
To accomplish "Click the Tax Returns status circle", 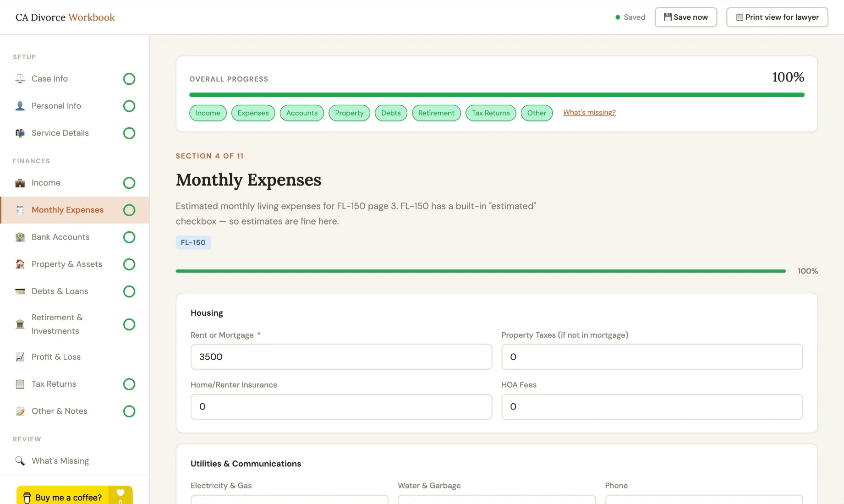I will point(129,384).
